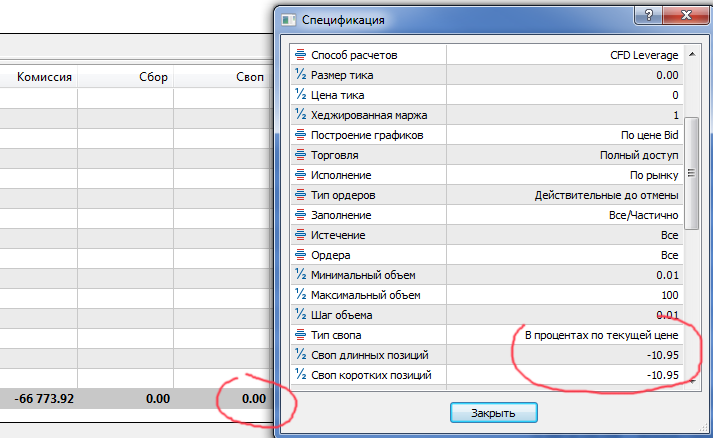Click the scrollbar up arrow
Image resolution: width=713 pixels, height=438 pixels.
click(692, 55)
